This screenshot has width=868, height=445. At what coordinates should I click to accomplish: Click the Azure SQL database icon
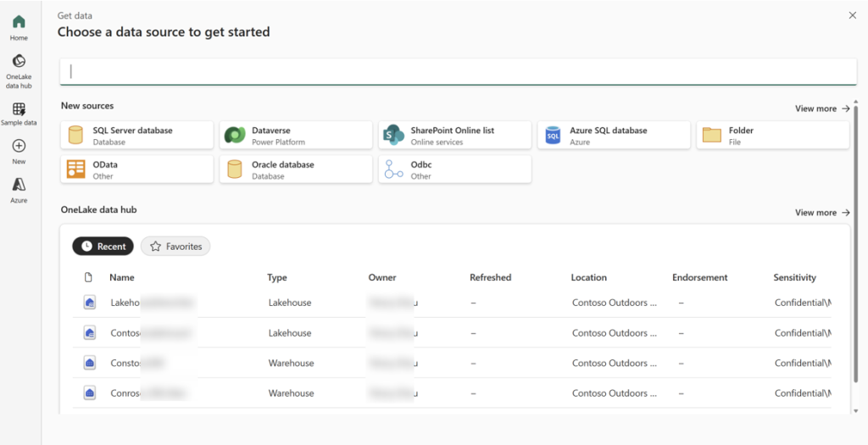point(553,135)
